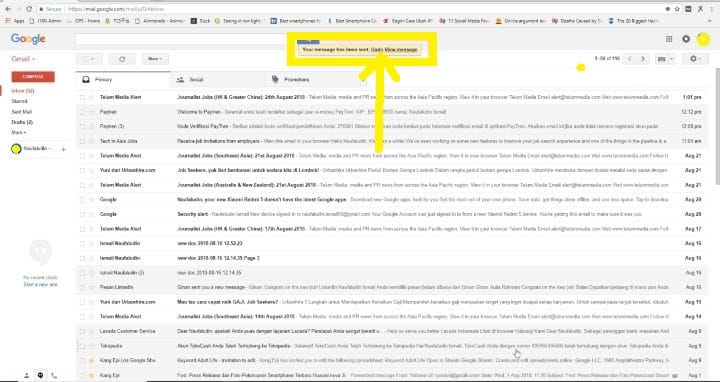
Task: Bookmark this page with the star icon
Action: click(x=677, y=9)
